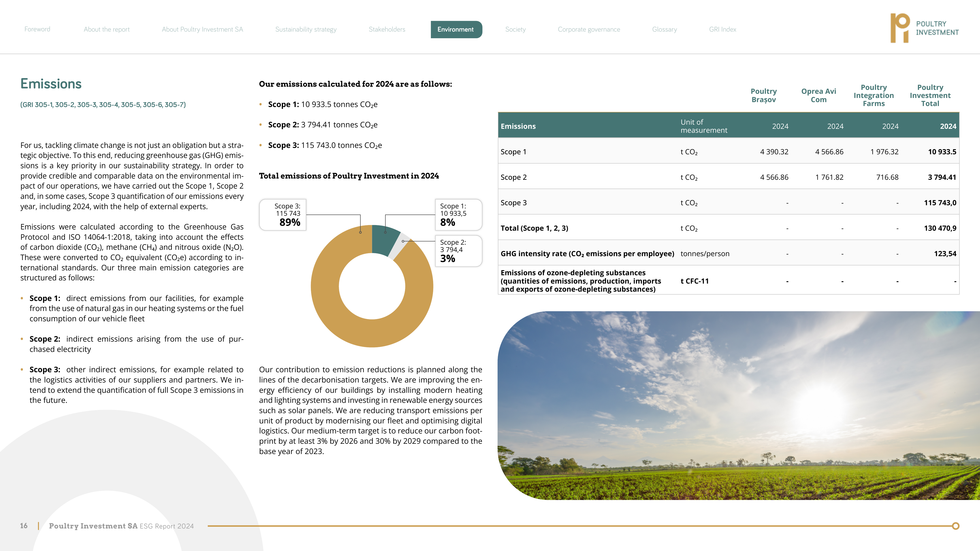Click the footer progress line end marker
980x551 pixels.
955,526
